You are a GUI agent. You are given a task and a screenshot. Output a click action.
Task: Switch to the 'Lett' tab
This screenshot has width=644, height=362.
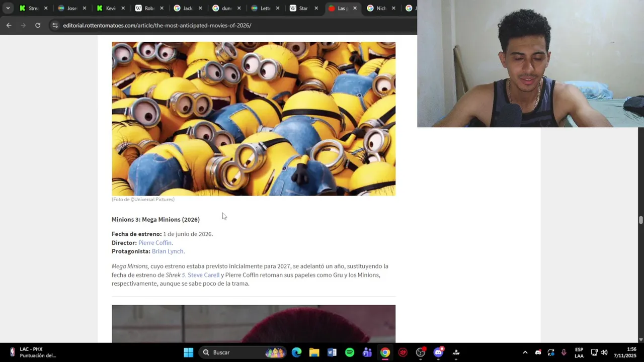[x=265, y=8]
